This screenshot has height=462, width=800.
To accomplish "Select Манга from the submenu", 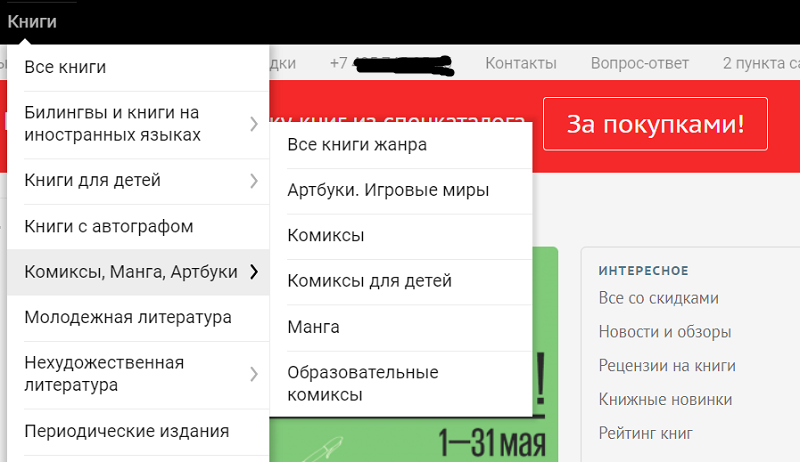I will click(313, 327).
